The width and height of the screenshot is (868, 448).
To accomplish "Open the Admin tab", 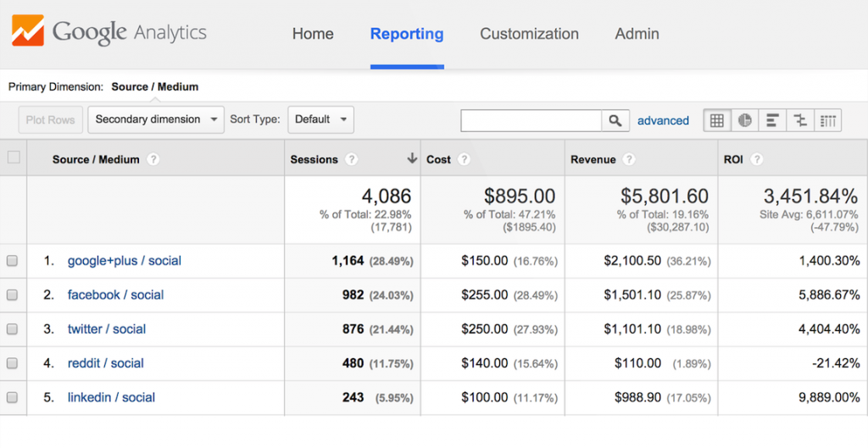I will point(637,34).
